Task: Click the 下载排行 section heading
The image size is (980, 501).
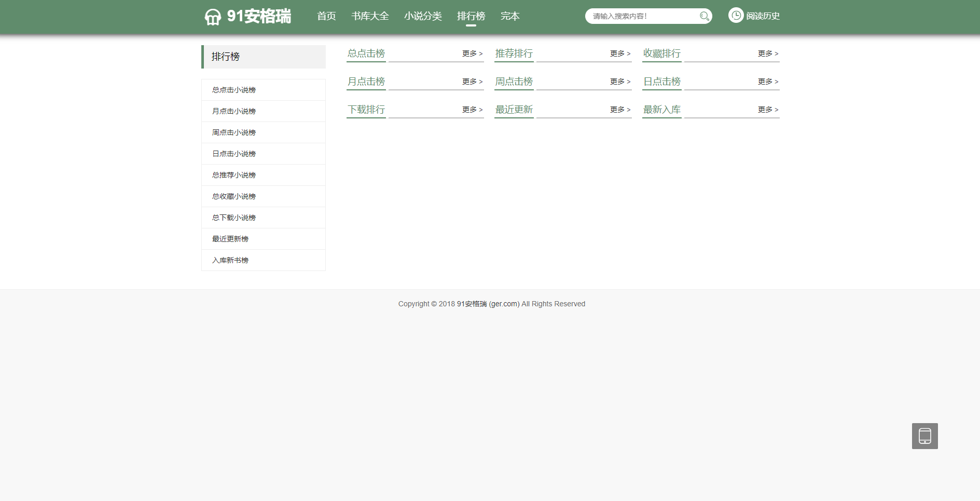Action: 366,110
